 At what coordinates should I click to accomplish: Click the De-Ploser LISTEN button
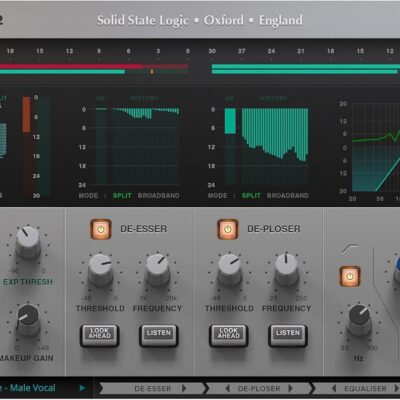[288, 336]
